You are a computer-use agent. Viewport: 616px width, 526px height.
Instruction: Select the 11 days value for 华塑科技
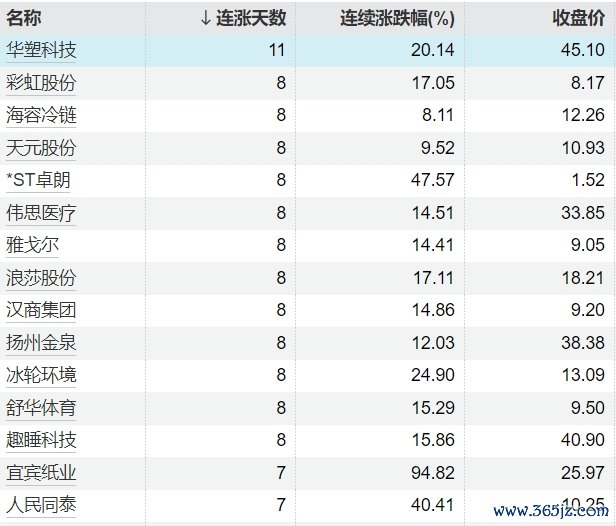(277, 50)
